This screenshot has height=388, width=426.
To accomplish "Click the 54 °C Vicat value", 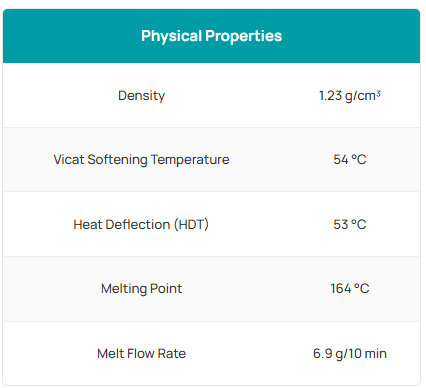I will pos(350,160).
